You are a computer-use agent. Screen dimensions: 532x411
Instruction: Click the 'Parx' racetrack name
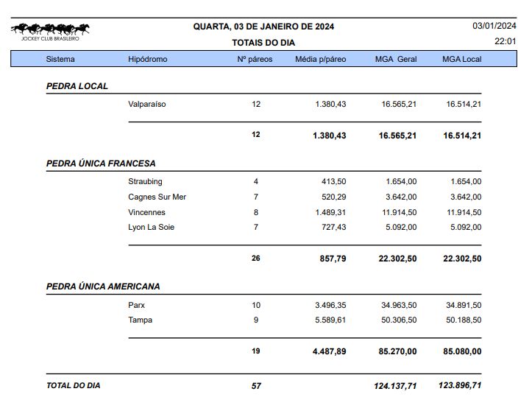136,306
